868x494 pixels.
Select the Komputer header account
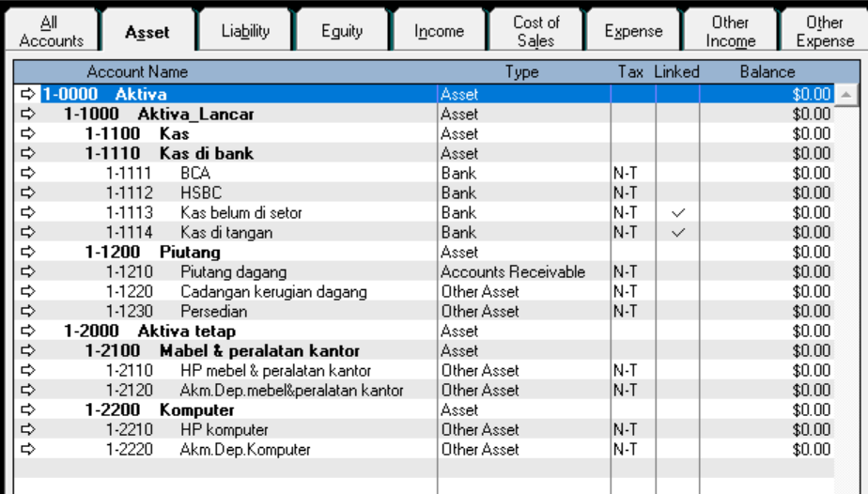tap(197, 409)
